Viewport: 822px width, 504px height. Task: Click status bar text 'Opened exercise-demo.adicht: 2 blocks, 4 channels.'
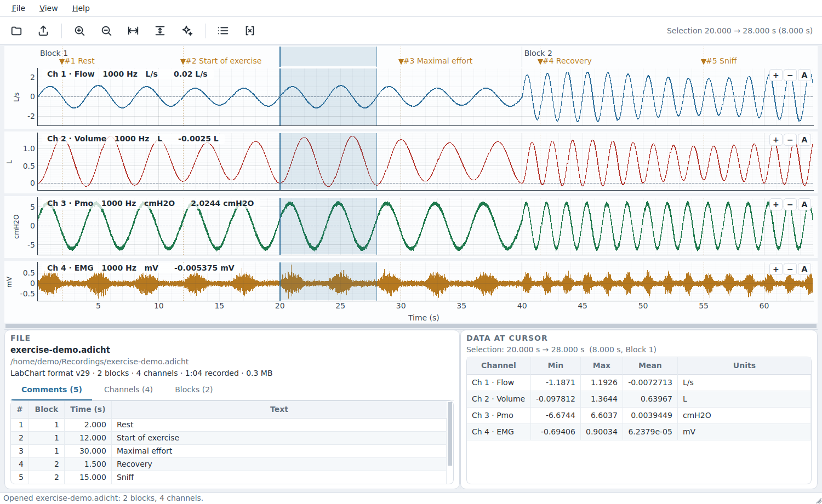tap(104, 498)
